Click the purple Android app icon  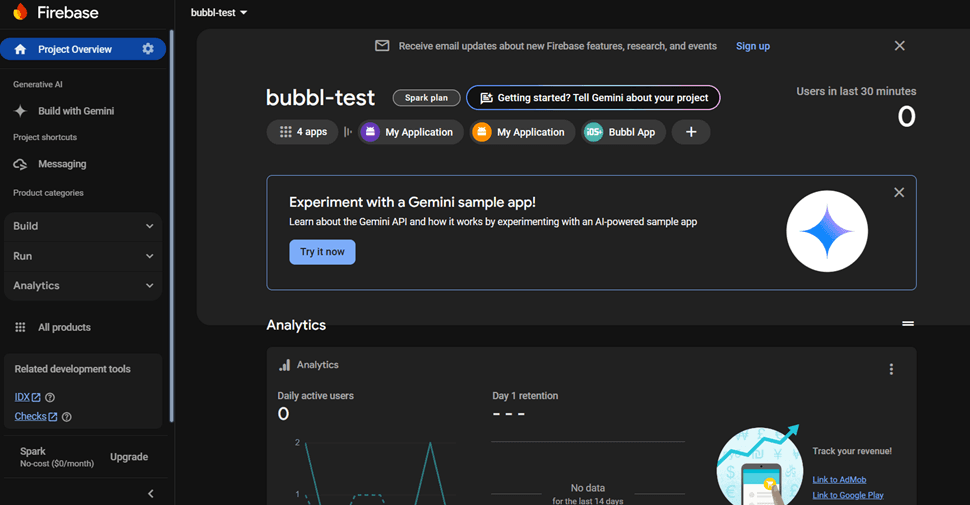[370, 132]
